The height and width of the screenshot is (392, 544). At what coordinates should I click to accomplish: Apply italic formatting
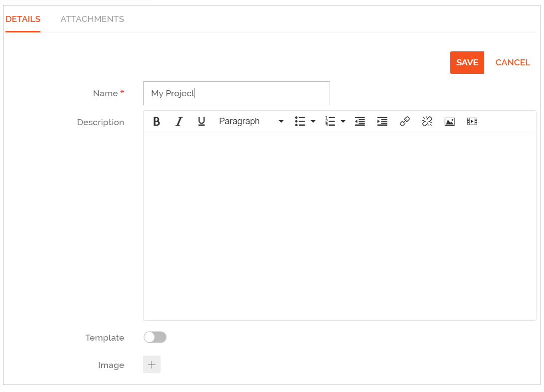179,121
